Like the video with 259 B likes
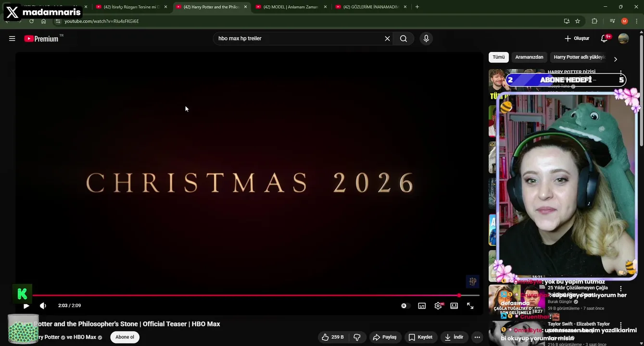The width and height of the screenshot is (644, 346). [333, 337]
